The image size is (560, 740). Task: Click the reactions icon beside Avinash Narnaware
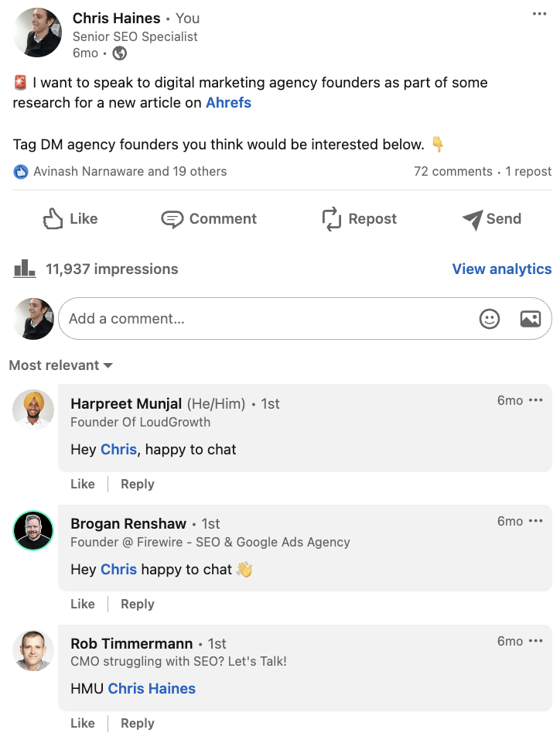coord(19,171)
